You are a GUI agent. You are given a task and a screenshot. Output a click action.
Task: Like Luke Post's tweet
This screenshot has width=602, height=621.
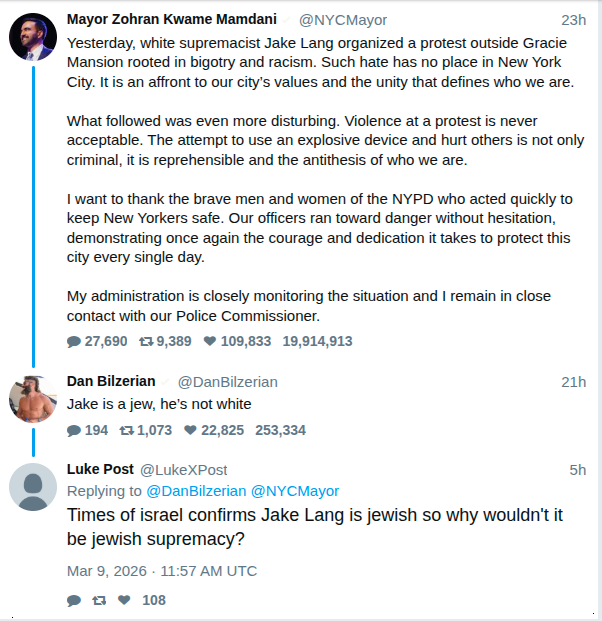coord(124,601)
